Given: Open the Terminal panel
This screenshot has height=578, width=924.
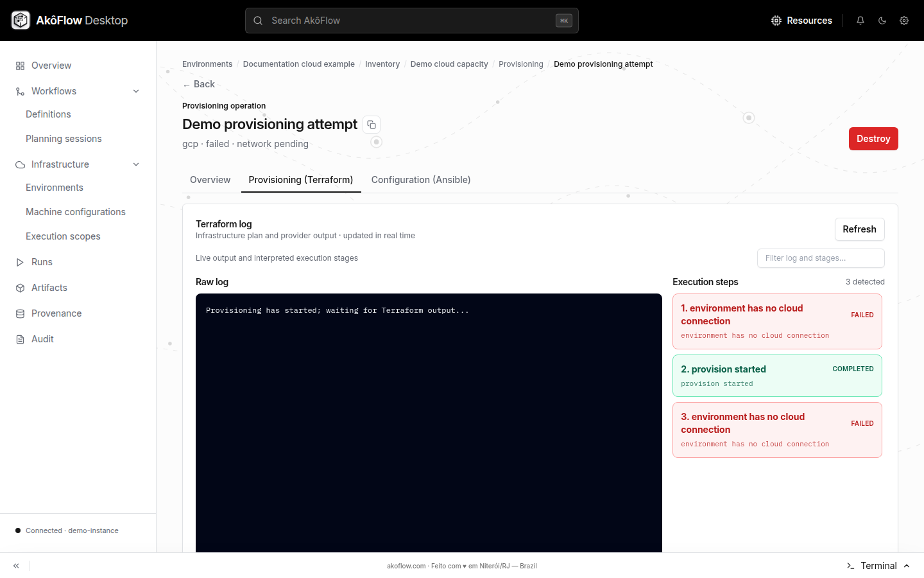Looking at the screenshot, I should tap(878, 566).
